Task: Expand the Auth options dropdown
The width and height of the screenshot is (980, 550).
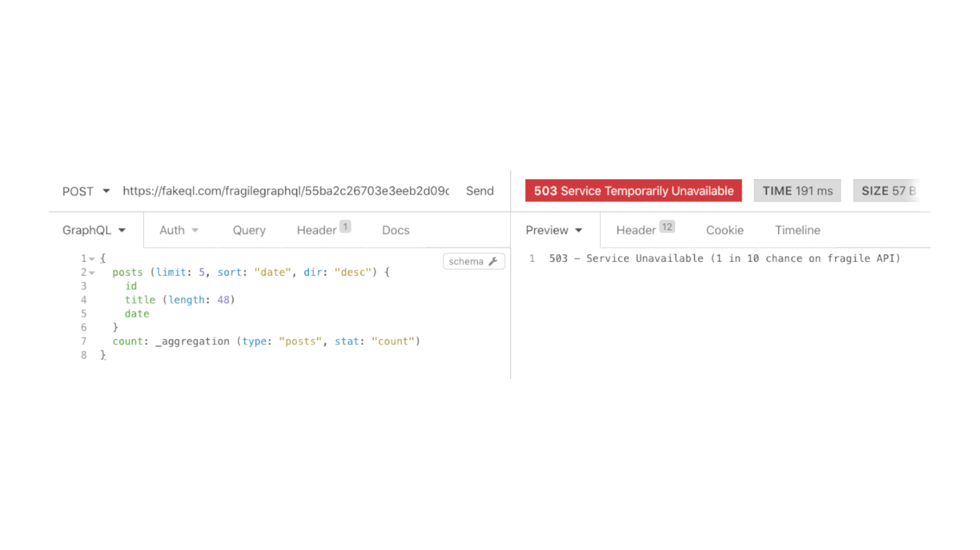Action: (x=178, y=230)
